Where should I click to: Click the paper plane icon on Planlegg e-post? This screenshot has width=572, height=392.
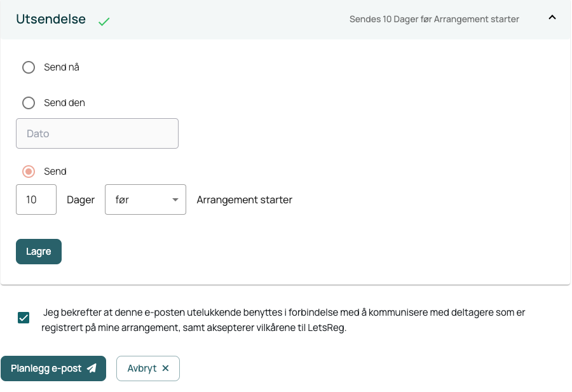click(92, 368)
